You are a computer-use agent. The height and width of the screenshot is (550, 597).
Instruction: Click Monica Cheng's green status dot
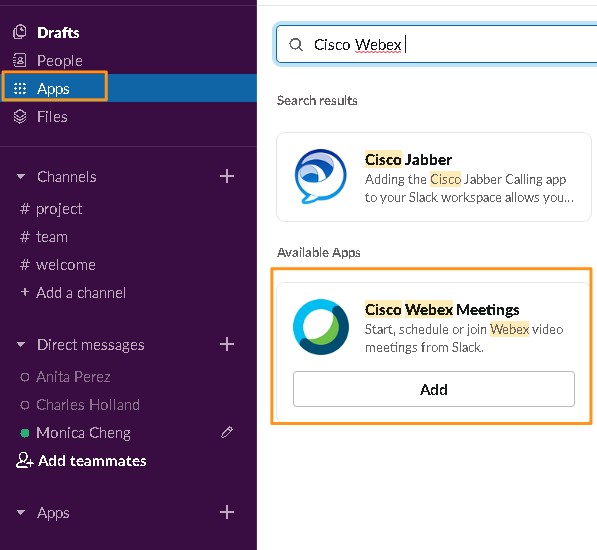25,433
